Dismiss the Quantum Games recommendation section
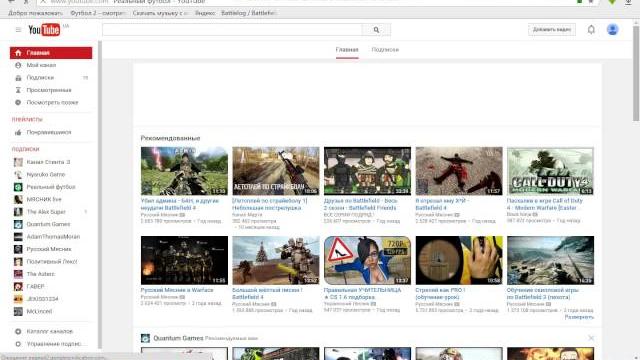The height and width of the screenshot is (360, 640). tap(591, 338)
